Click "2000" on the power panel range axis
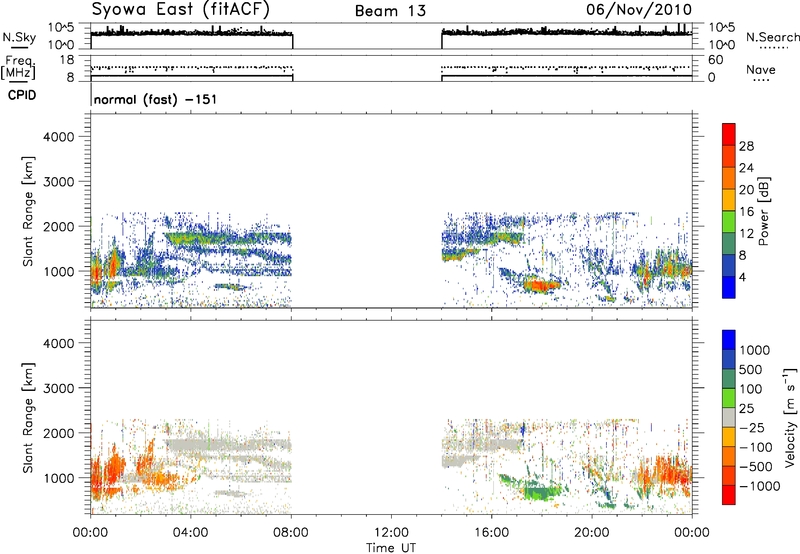The image size is (800, 554). (58, 226)
